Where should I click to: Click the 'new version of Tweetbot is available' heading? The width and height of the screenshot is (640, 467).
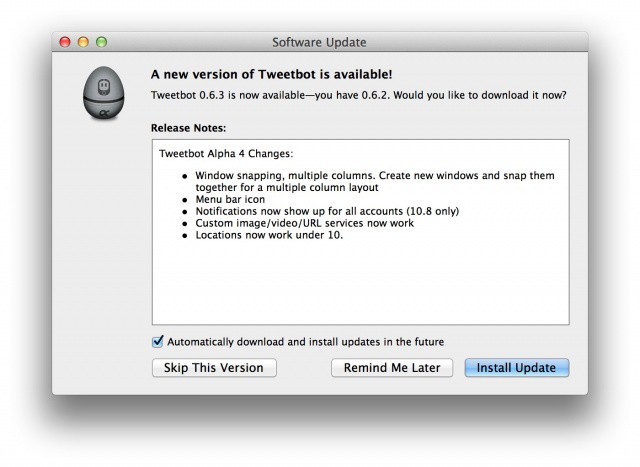[272, 73]
